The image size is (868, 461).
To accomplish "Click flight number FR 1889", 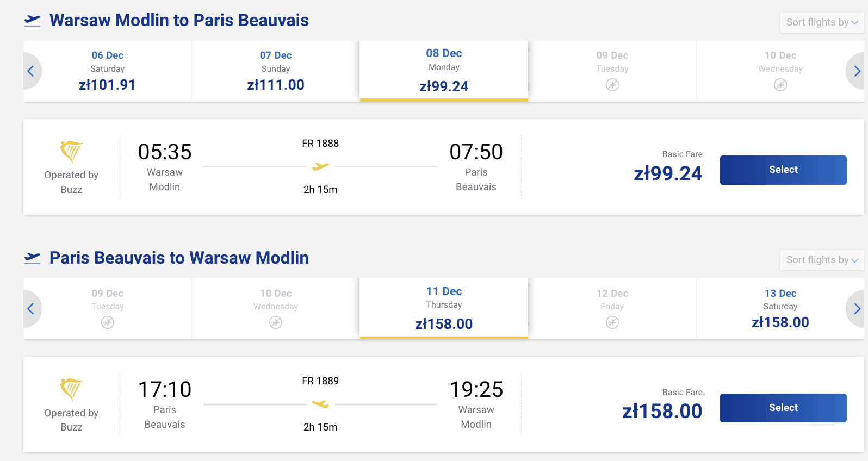I will 320,381.
